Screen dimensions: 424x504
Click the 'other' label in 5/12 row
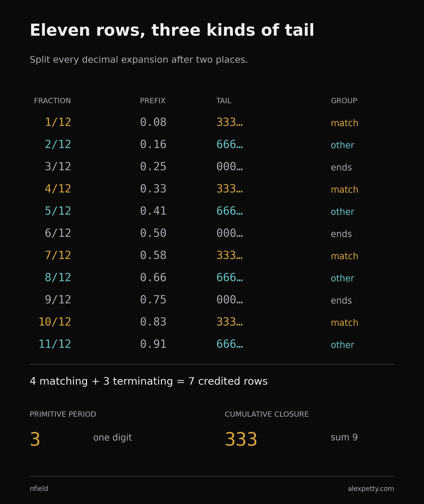[342, 212]
